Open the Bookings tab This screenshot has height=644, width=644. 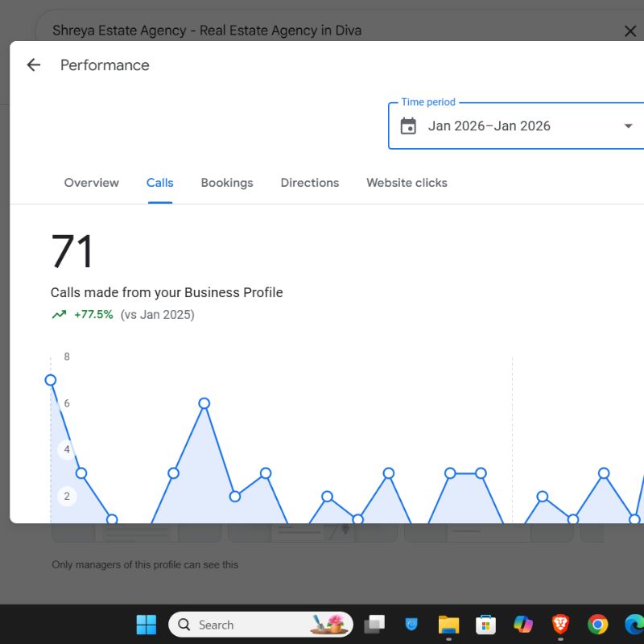[x=227, y=183]
